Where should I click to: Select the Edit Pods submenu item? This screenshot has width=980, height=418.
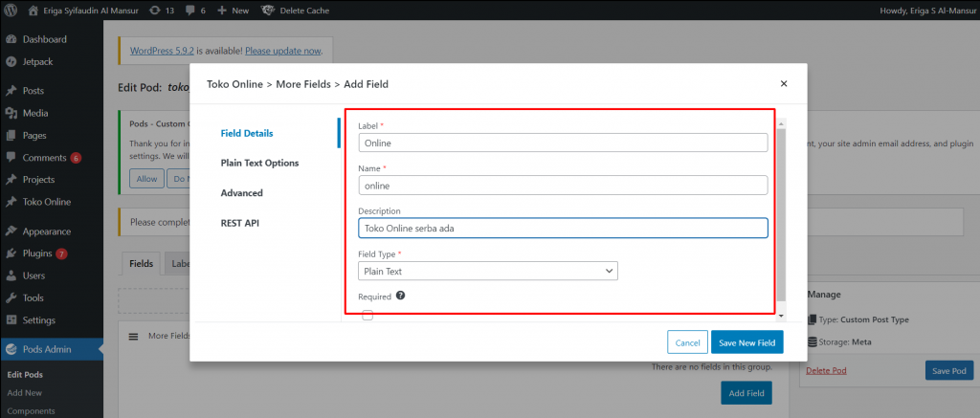(x=25, y=375)
